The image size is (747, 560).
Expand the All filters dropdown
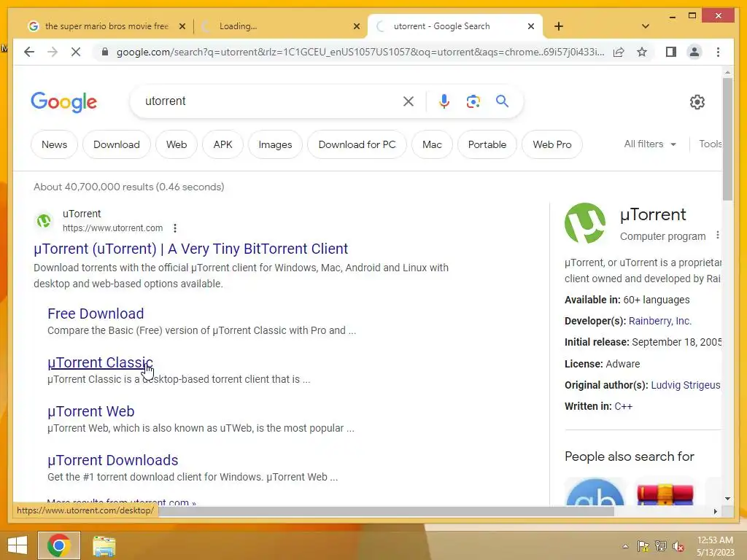[x=650, y=144]
